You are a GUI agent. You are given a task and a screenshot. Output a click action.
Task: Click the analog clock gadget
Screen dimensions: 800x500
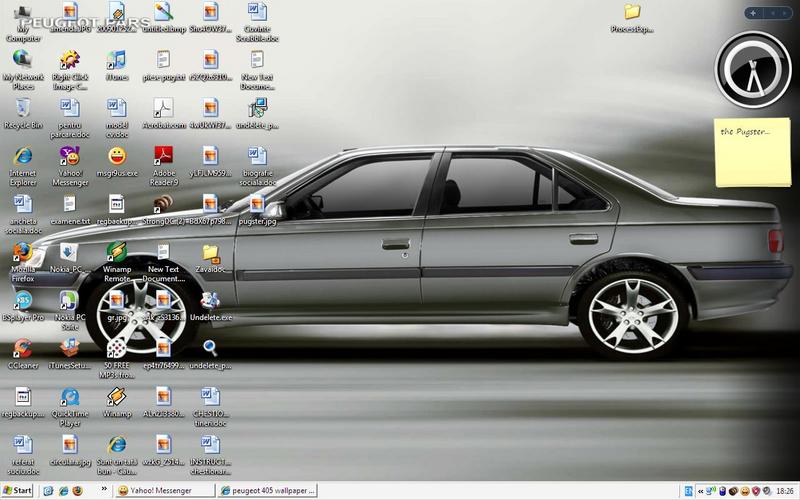click(x=753, y=69)
